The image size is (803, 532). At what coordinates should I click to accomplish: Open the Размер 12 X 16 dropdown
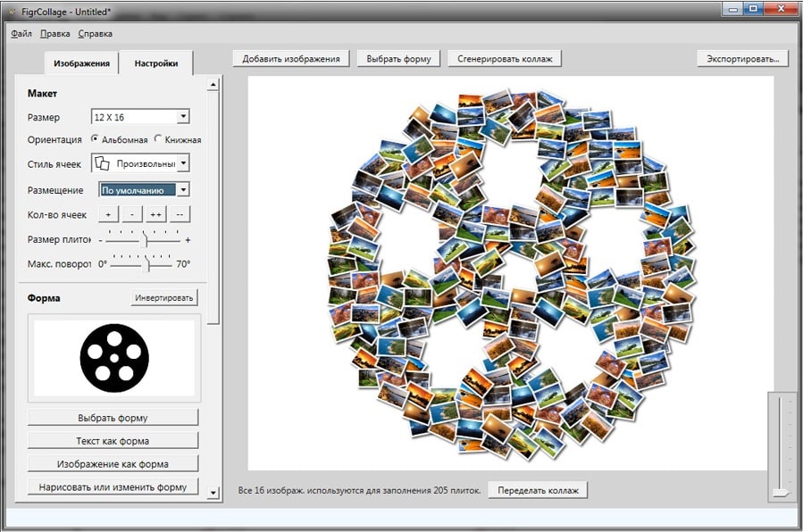tap(182, 116)
